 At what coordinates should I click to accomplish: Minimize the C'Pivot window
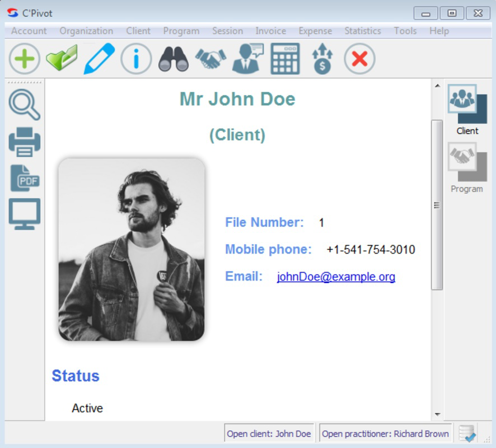tap(426, 13)
